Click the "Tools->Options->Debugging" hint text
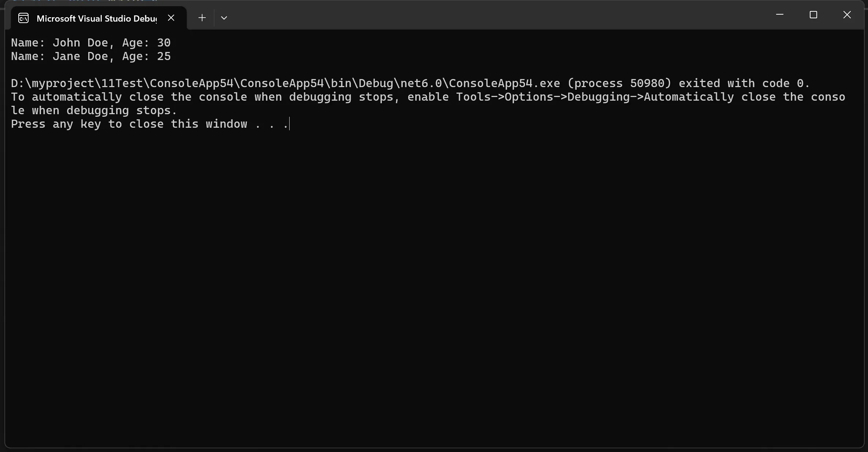868x452 pixels. point(543,97)
